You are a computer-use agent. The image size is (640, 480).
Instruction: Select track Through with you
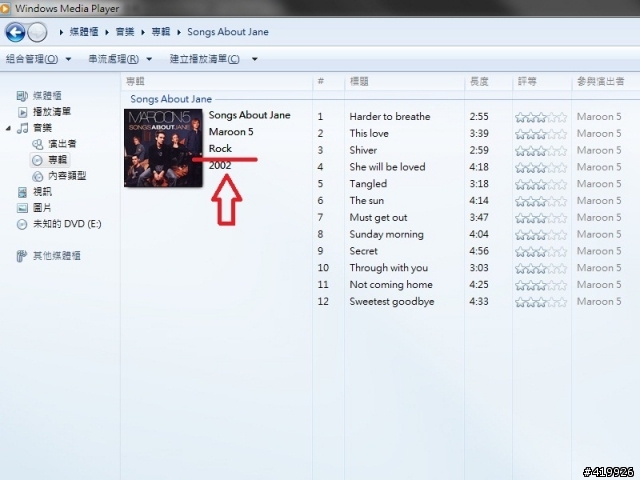pyautogui.click(x=389, y=268)
